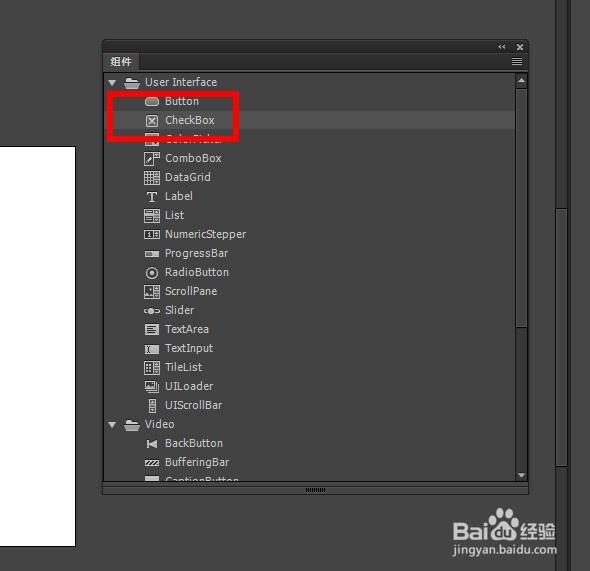
Task: Click the list scroll down arrow
Action: tap(522, 475)
